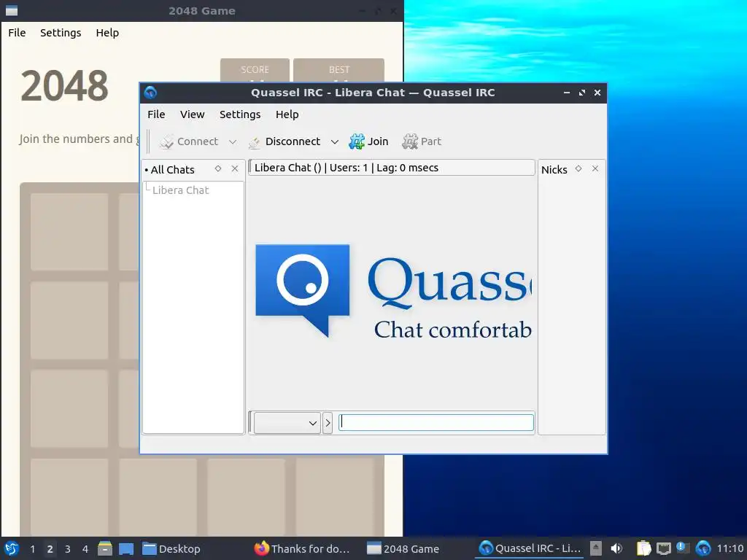Open the Quassel Settings menu

point(239,114)
